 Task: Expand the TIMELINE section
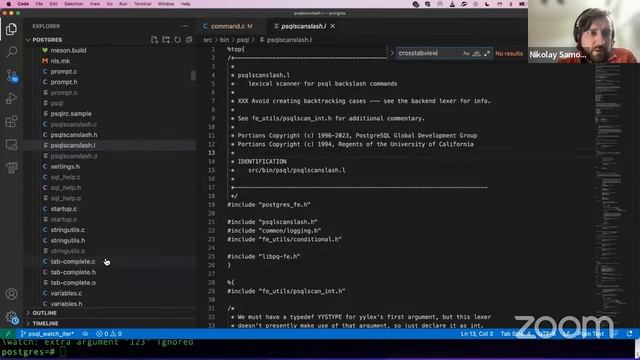(45, 323)
